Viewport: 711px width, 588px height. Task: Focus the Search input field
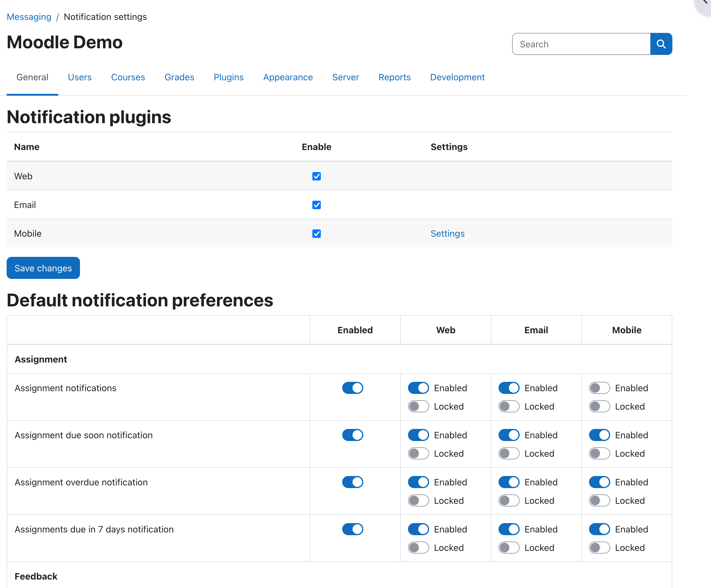coord(581,44)
